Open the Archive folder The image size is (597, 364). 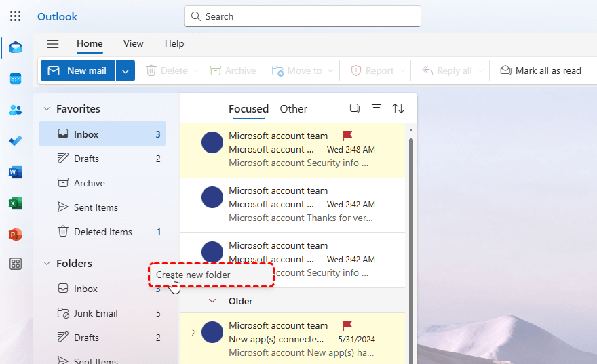pos(102,183)
